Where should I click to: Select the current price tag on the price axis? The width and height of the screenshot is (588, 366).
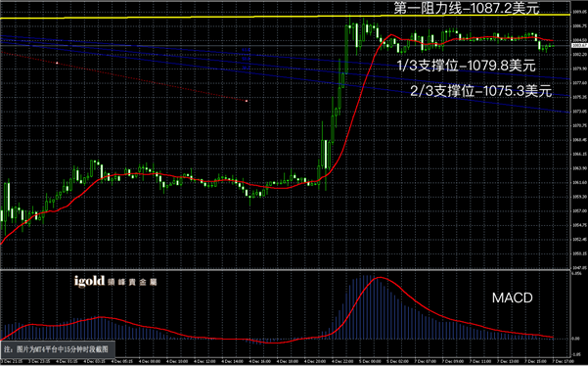pyautogui.click(x=579, y=45)
